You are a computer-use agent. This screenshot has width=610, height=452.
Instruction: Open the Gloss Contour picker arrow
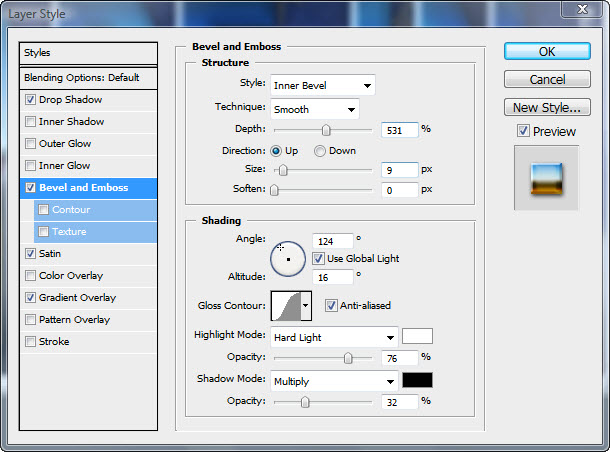coord(306,305)
